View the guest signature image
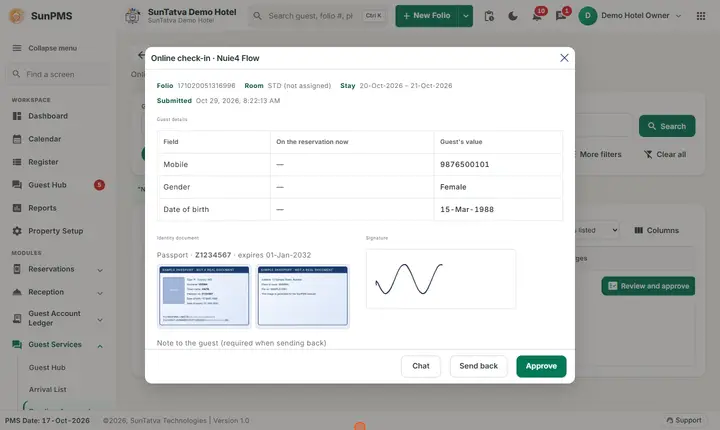The width and height of the screenshot is (720, 430). (441, 279)
